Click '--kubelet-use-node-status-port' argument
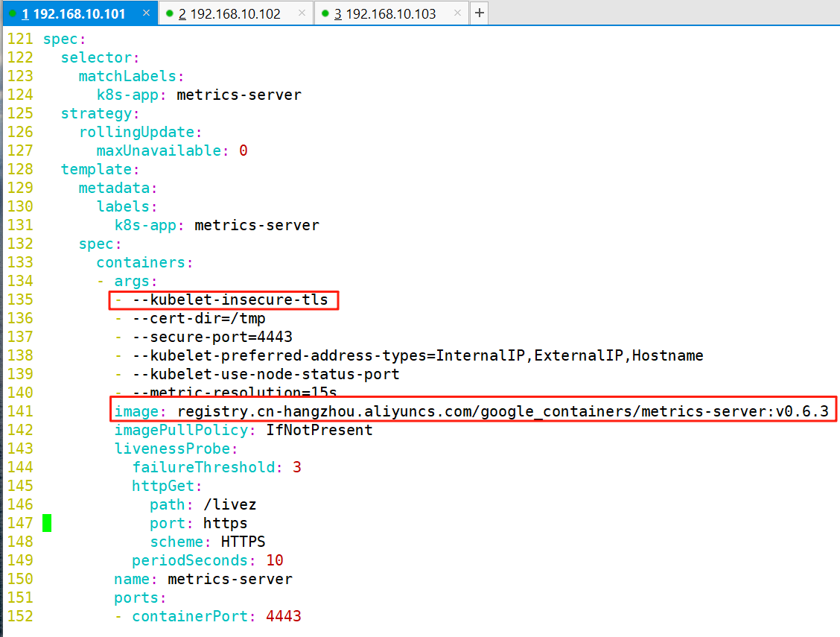 pyautogui.click(x=266, y=375)
